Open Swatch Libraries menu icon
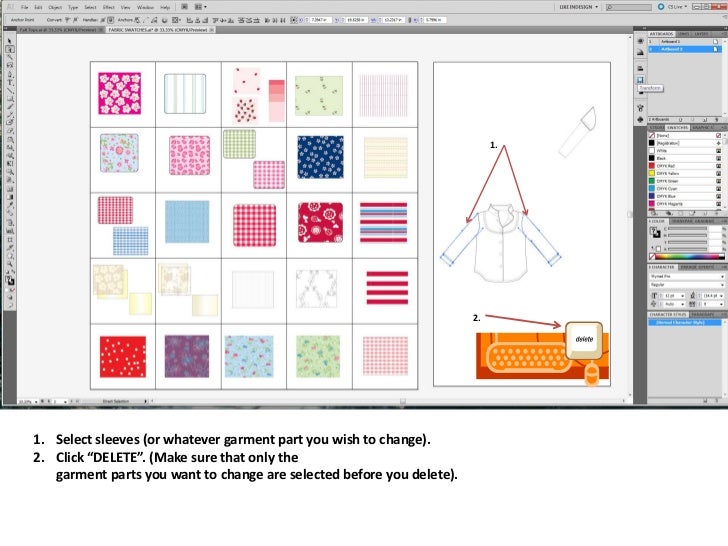Screen dimensions: 728x546 pos(654,213)
